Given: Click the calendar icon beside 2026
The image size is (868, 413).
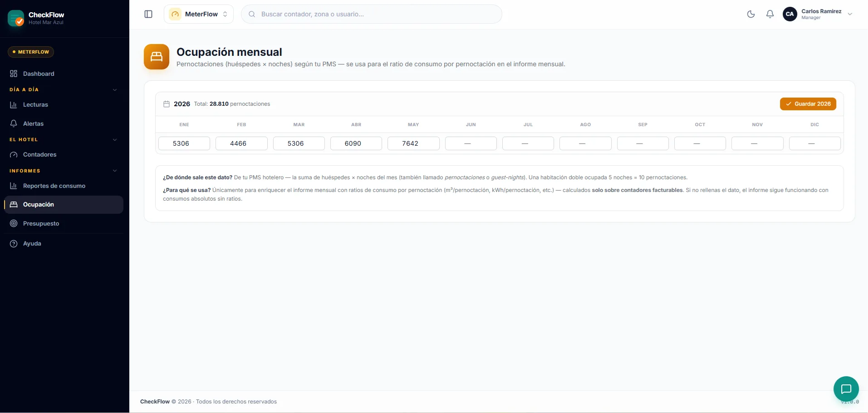Looking at the screenshot, I should pos(167,104).
